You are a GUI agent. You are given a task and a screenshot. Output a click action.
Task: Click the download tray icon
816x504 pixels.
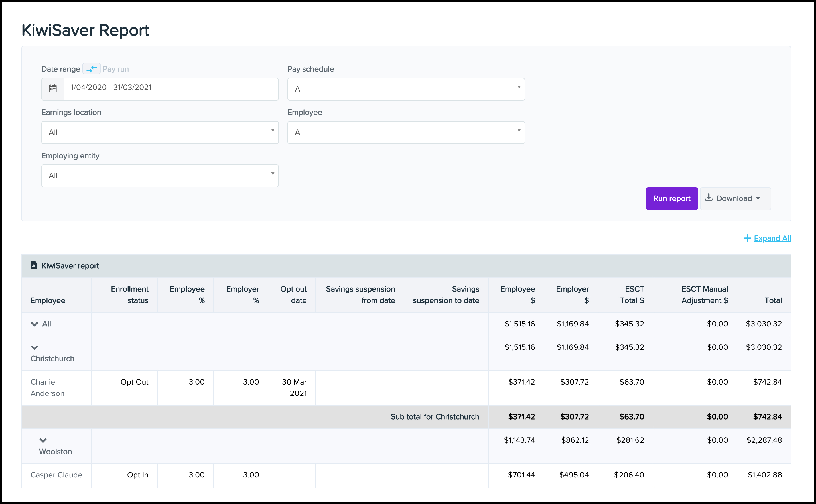coord(709,198)
